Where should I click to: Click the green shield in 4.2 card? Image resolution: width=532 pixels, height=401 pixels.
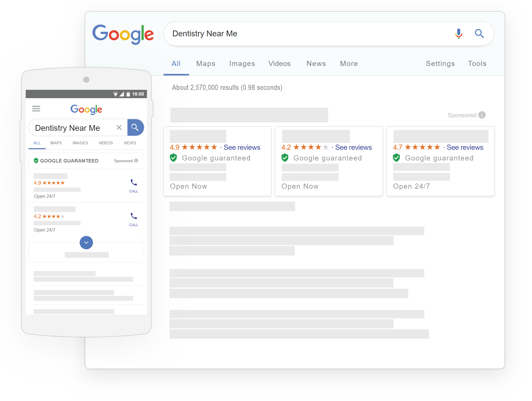click(x=285, y=158)
